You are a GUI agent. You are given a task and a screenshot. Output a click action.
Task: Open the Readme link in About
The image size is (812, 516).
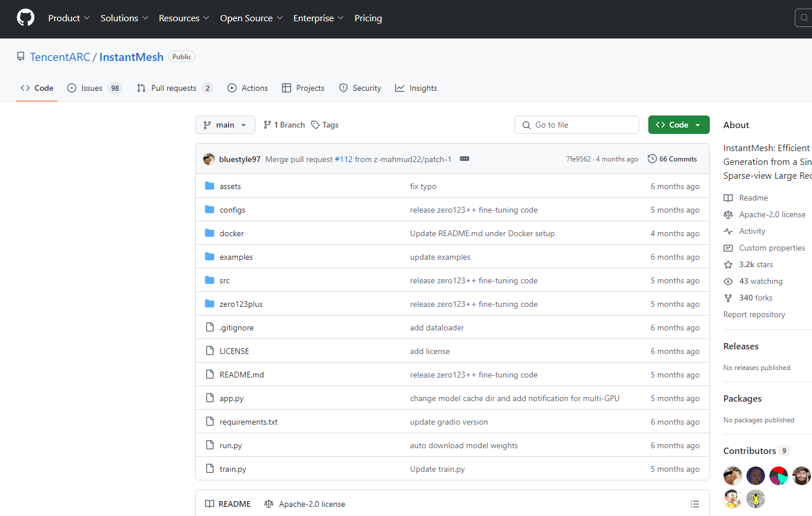[746, 198]
